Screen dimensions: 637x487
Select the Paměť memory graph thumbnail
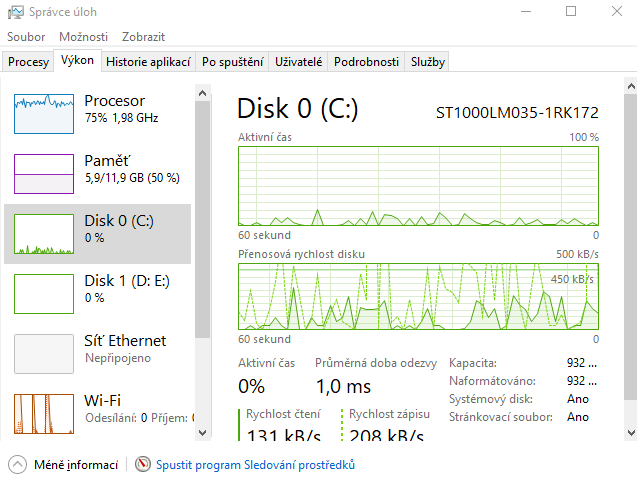pyautogui.click(x=44, y=173)
